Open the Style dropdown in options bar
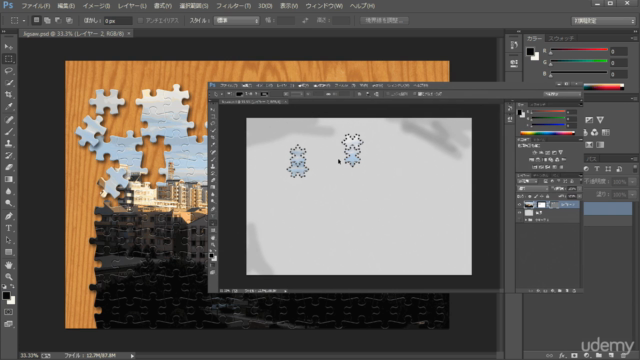Screen dimensions: 640x360 click(237, 20)
